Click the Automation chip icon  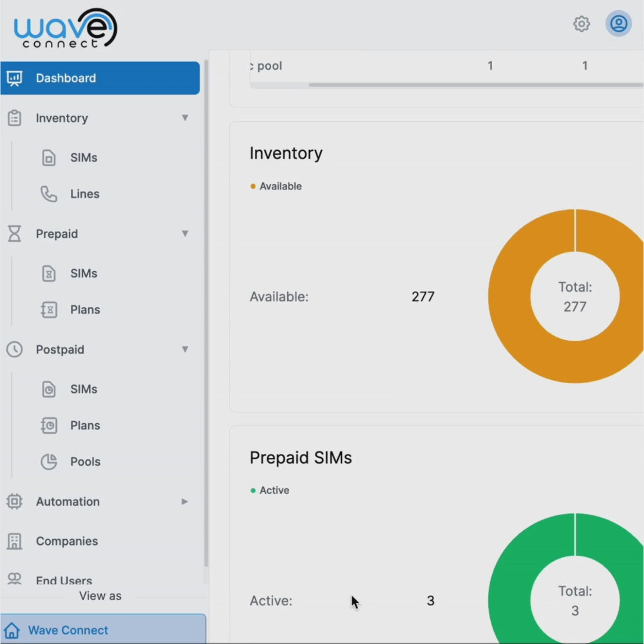(x=14, y=502)
